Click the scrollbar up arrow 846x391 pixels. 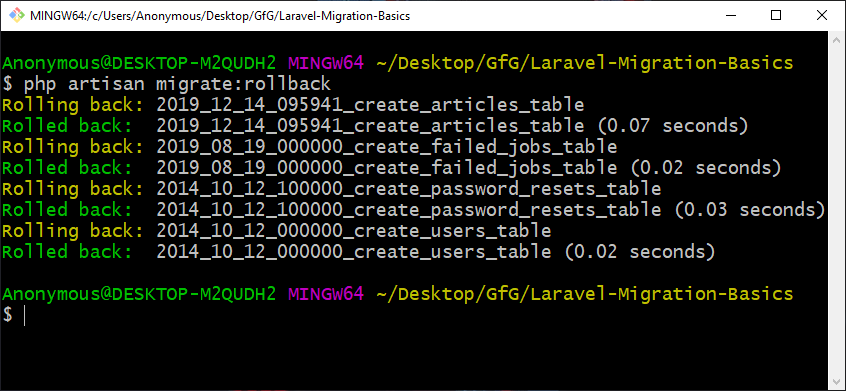pyautogui.click(x=837, y=39)
